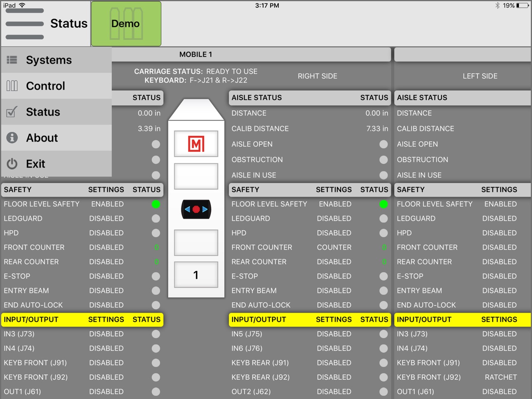Tap right side OBSTRUCTION indicator

384,160
